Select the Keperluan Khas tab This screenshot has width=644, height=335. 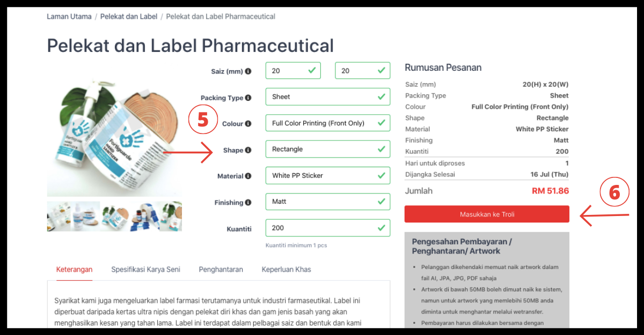click(x=286, y=270)
